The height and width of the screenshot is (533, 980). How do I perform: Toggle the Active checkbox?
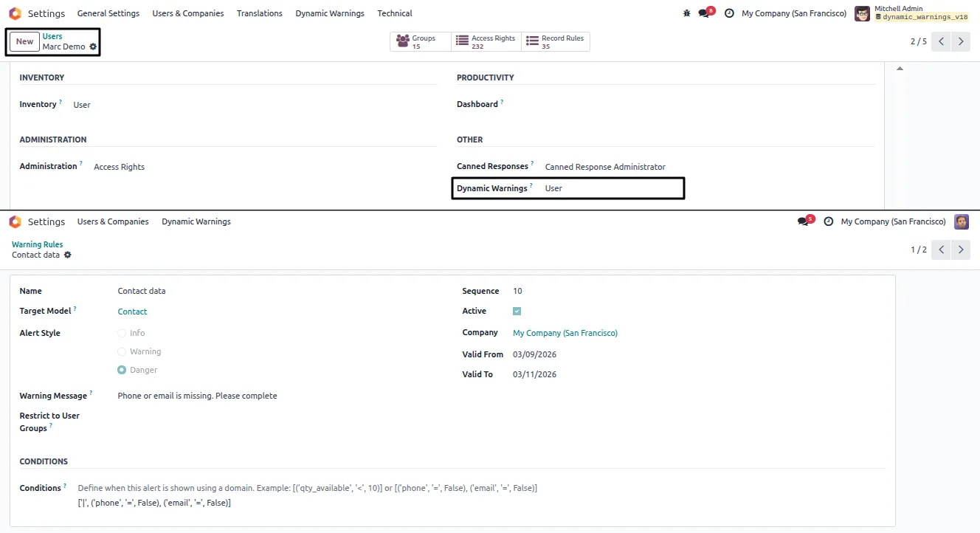point(517,311)
